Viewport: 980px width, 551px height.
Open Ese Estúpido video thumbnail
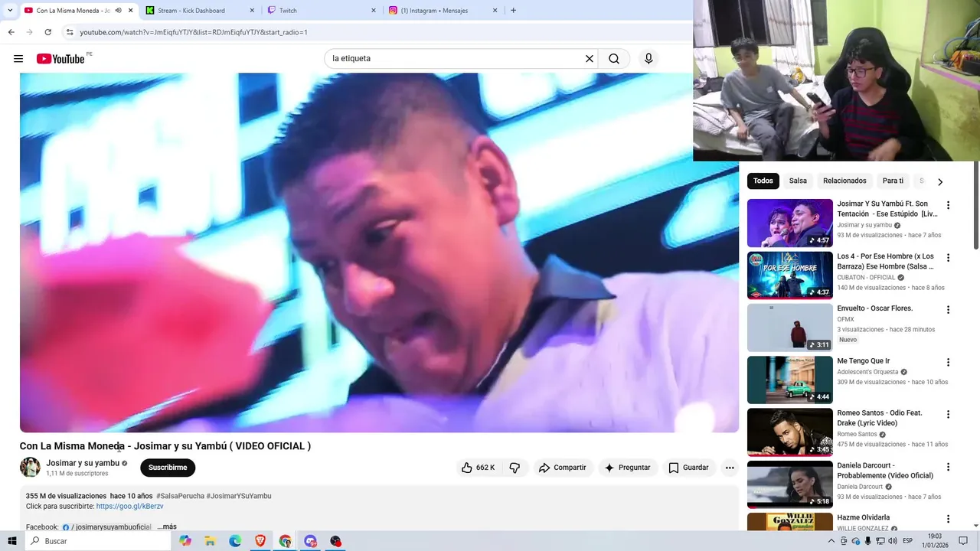point(789,223)
